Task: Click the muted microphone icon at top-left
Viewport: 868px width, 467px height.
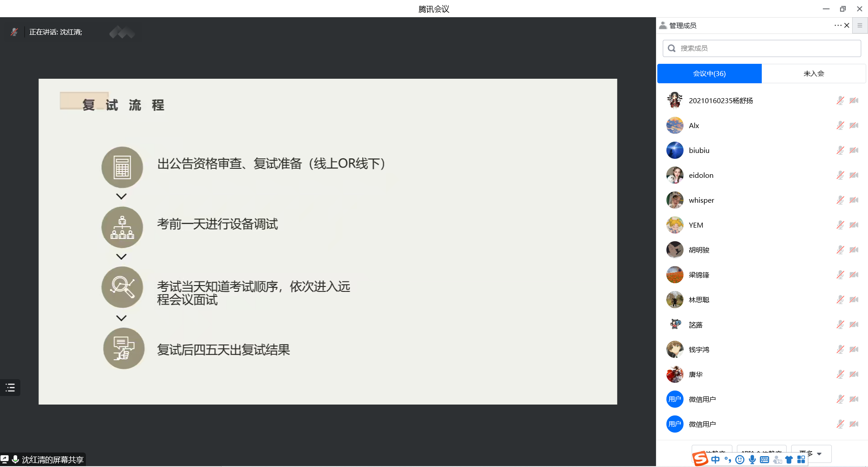Action: tap(14, 32)
